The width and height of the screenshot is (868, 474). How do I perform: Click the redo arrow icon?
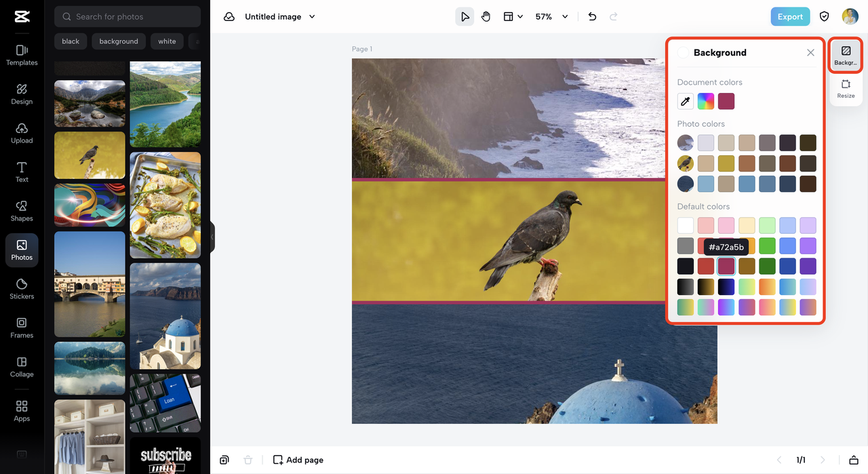coord(614,17)
